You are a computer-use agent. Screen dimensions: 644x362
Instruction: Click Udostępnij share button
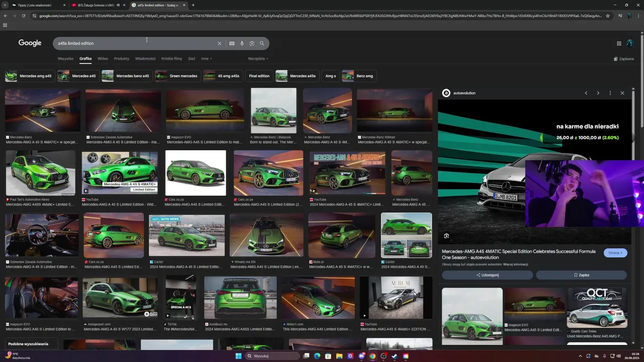tap(487, 275)
